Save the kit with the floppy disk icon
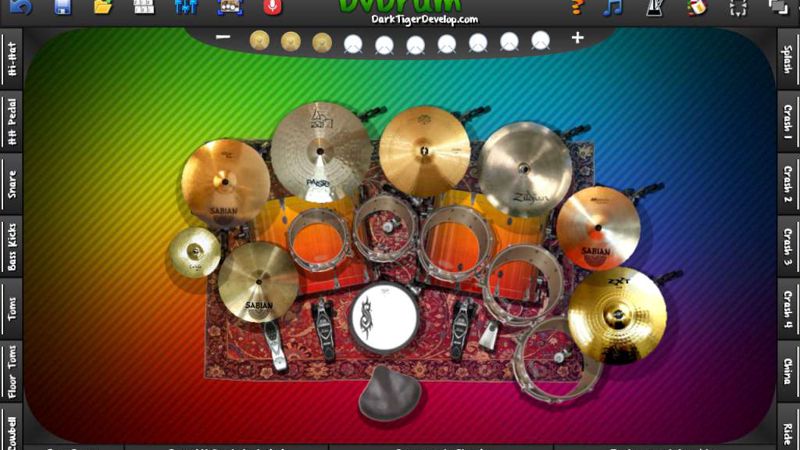 click(x=62, y=7)
